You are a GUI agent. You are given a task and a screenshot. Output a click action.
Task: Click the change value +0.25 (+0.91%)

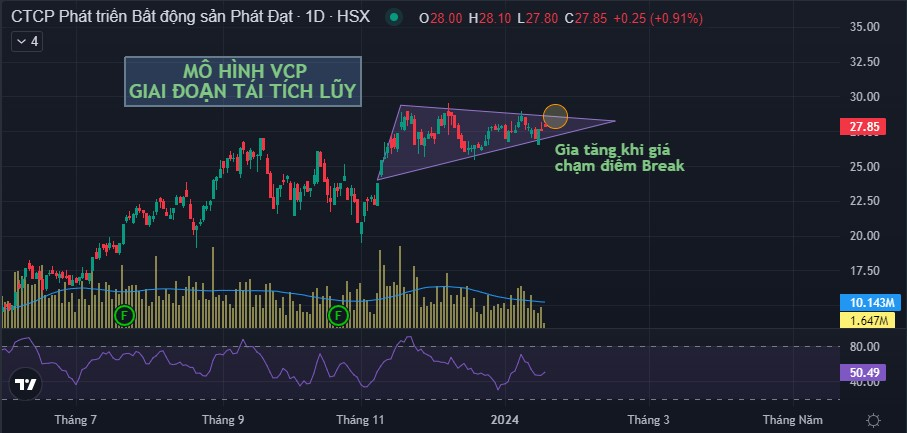tap(658, 18)
